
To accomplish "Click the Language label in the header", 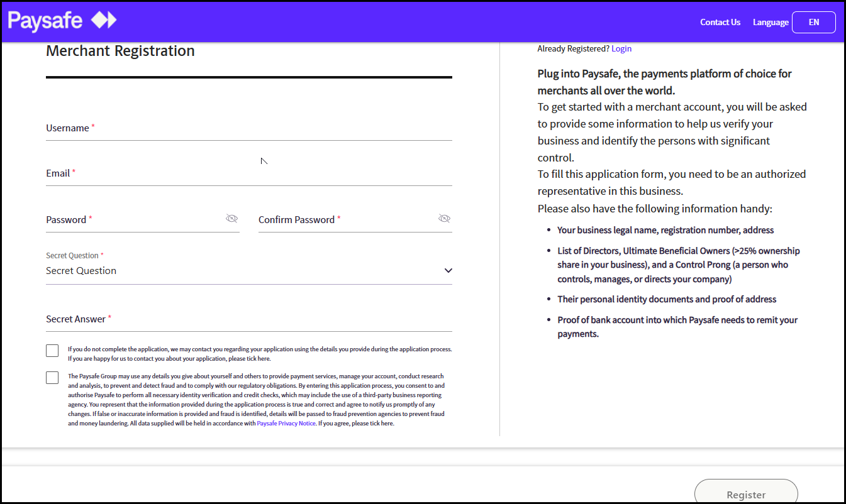I will click(x=771, y=22).
